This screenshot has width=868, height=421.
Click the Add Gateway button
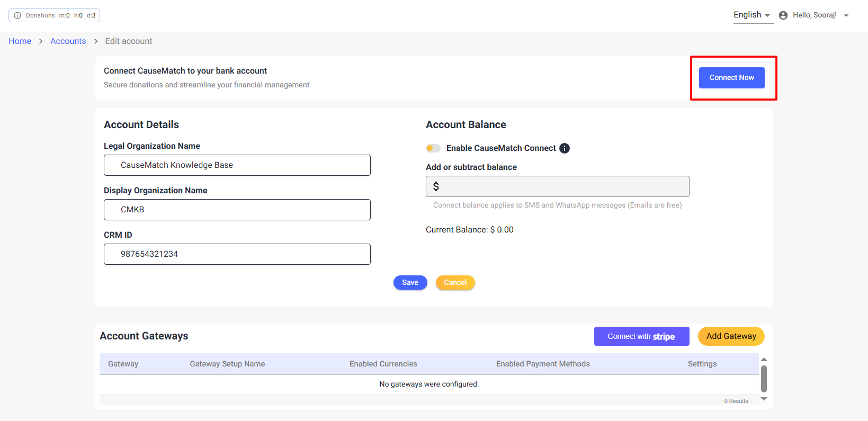click(731, 336)
